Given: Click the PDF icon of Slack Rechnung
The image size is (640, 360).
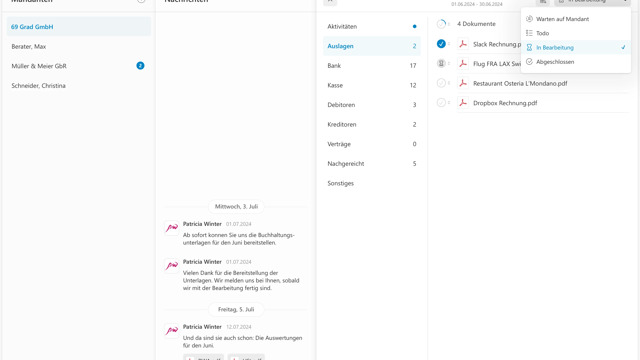Looking at the screenshot, I should pos(462,44).
